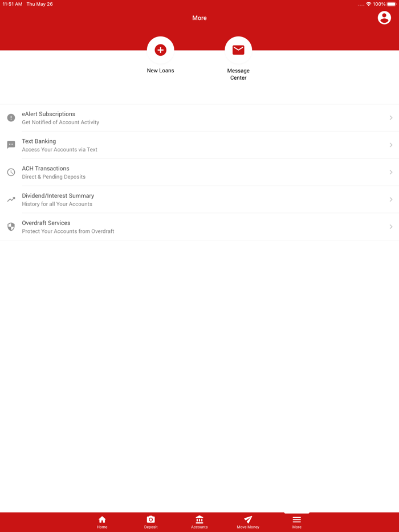Tap the New Loans plus icon

[x=160, y=50]
